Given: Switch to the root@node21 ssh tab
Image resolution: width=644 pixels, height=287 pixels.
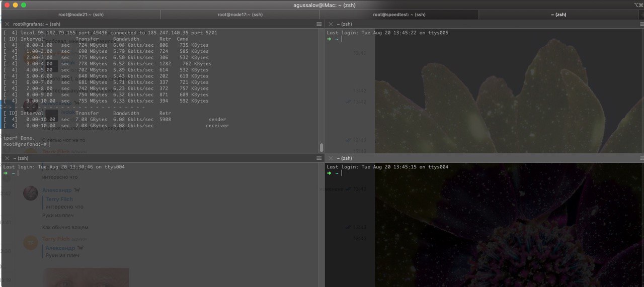Looking at the screenshot, I should pyautogui.click(x=80, y=15).
